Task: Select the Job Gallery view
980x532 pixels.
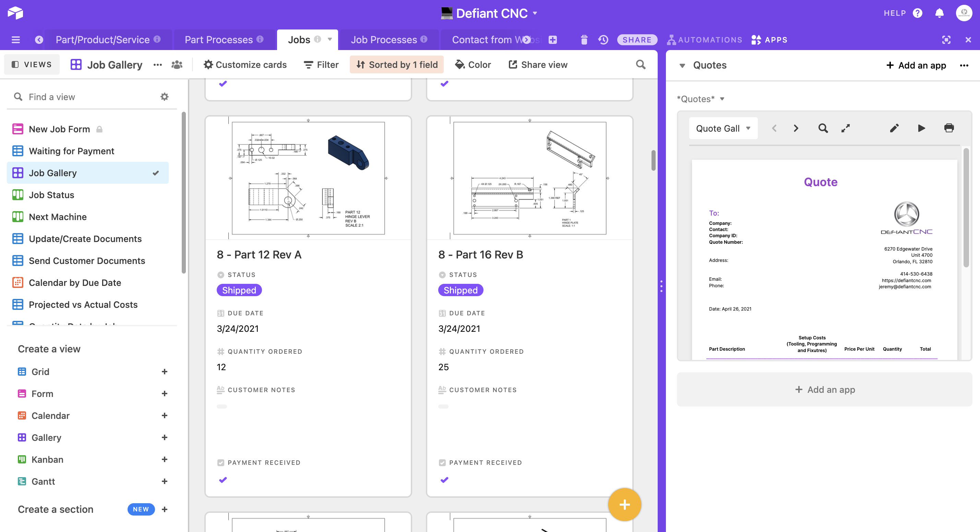Action: pyautogui.click(x=53, y=173)
